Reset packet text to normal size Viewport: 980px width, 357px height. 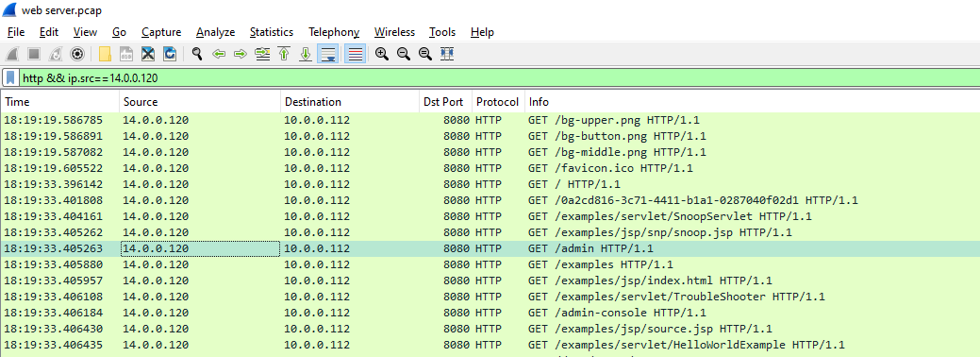pos(425,54)
